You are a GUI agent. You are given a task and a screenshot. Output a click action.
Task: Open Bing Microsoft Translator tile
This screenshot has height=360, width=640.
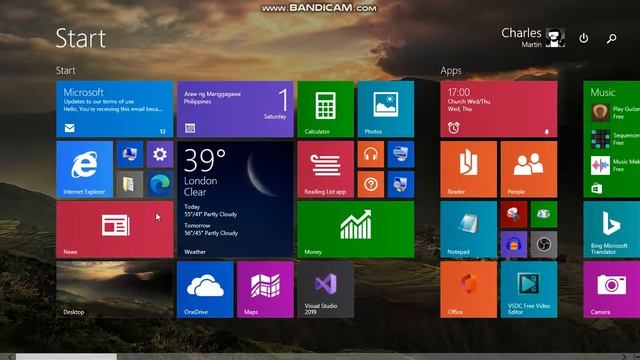coord(612,229)
